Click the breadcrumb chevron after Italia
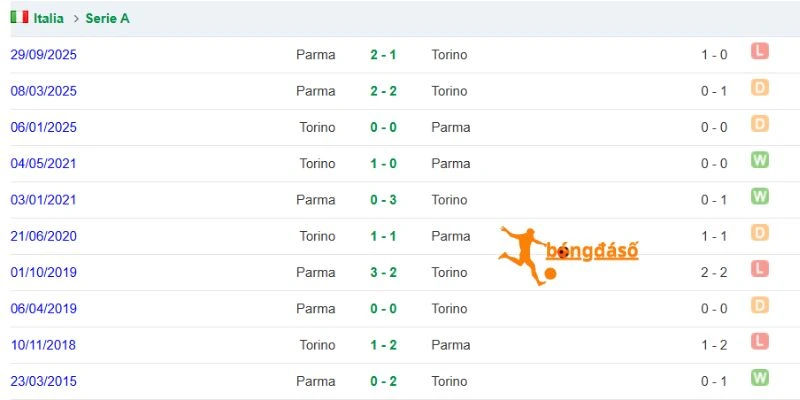800x400 pixels. pos(76,19)
